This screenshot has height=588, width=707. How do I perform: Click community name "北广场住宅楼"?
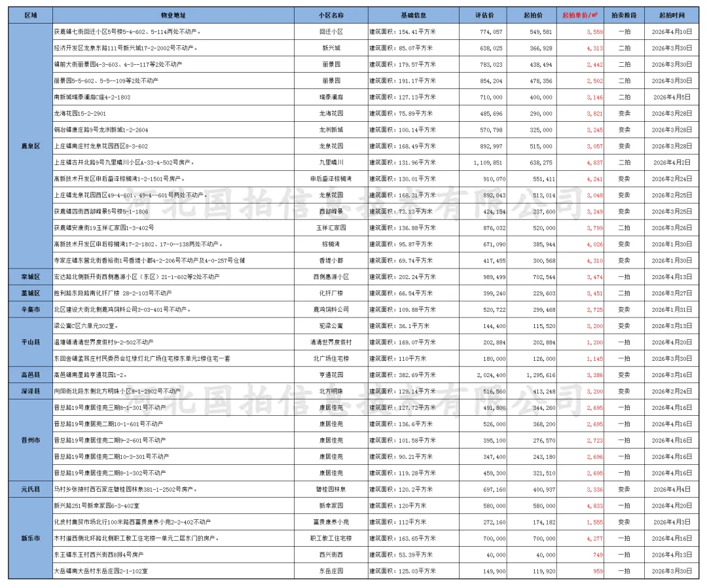point(331,358)
